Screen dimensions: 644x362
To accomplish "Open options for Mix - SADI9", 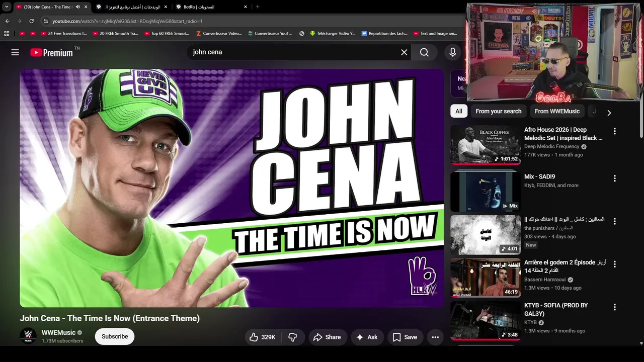I will (614, 178).
